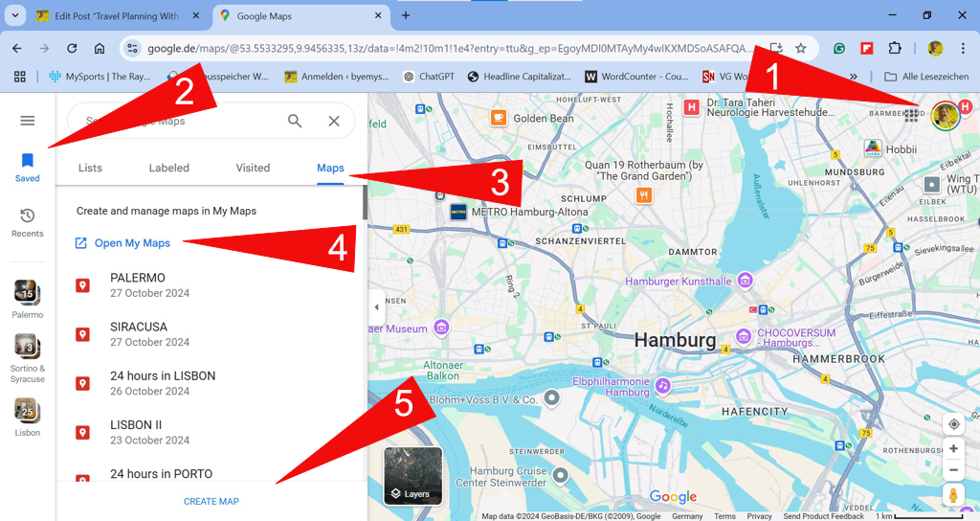Go to the browser home page
This screenshot has height=521, width=980.
[x=100, y=48]
